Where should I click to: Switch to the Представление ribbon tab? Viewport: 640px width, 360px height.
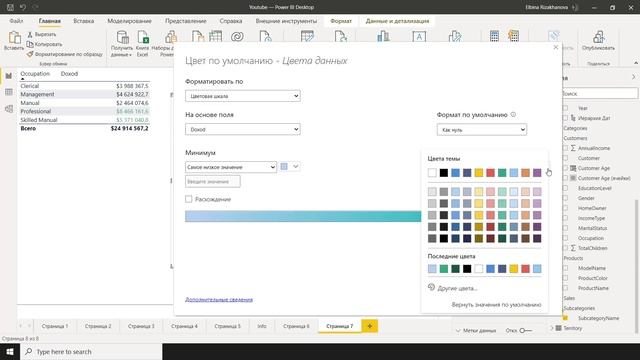pyautogui.click(x=186, y=21)
